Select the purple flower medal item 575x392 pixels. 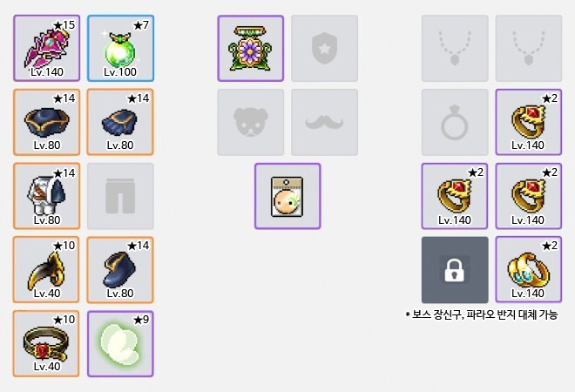(x=251, y=48)
